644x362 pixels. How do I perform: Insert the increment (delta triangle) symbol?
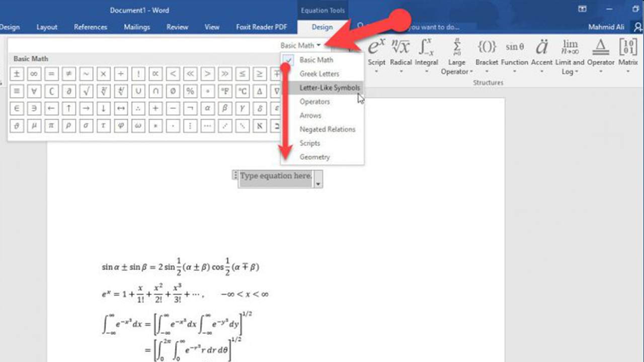click(x=259, y=92)
